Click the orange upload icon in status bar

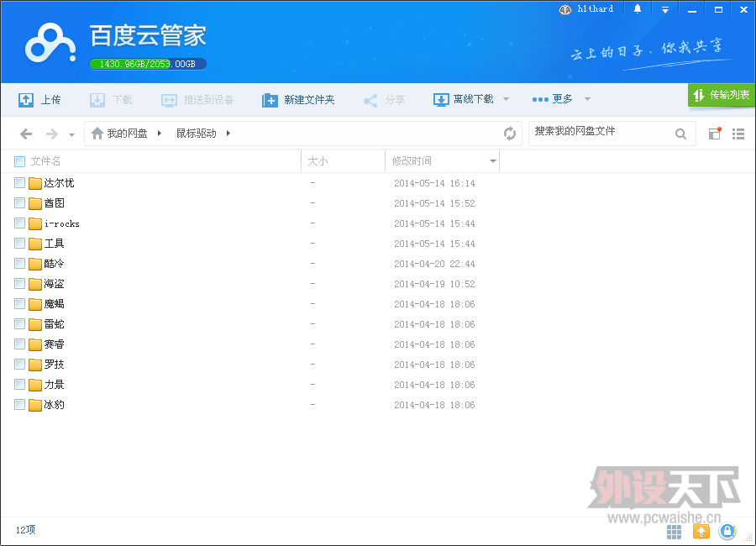[701, 532]
